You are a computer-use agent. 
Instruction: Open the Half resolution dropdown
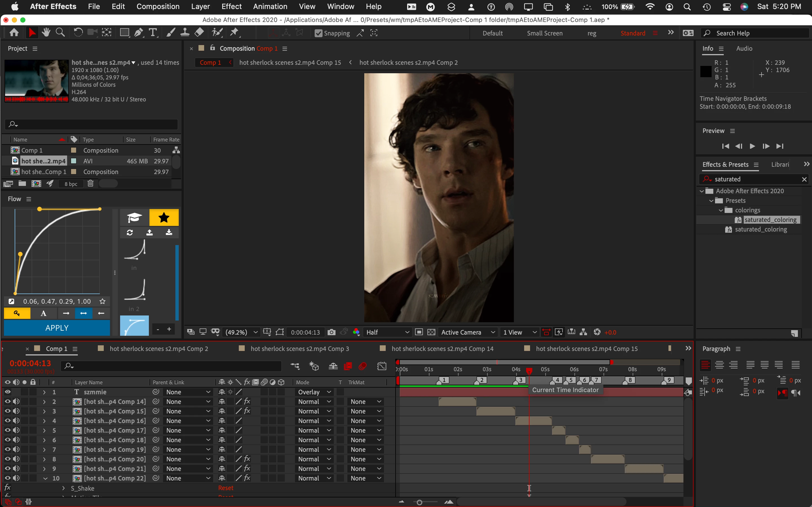388,332
